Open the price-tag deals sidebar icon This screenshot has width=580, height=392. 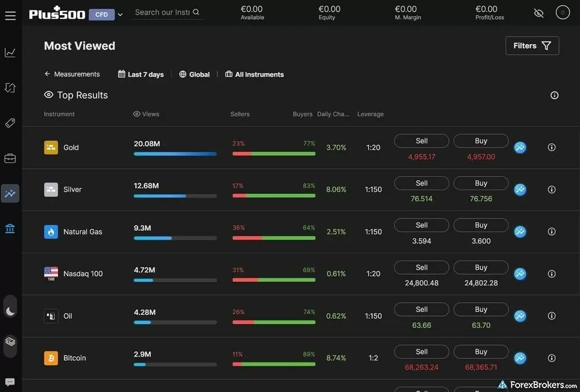(x=10, y=123)
